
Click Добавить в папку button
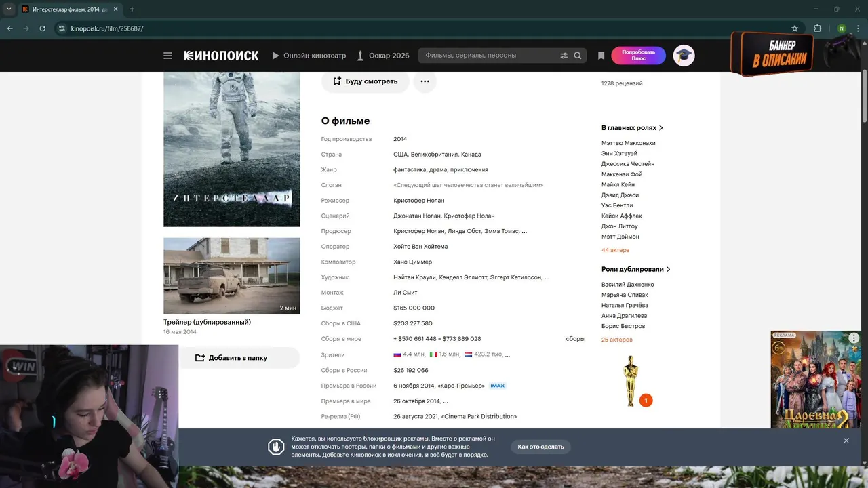pos(231,358)
